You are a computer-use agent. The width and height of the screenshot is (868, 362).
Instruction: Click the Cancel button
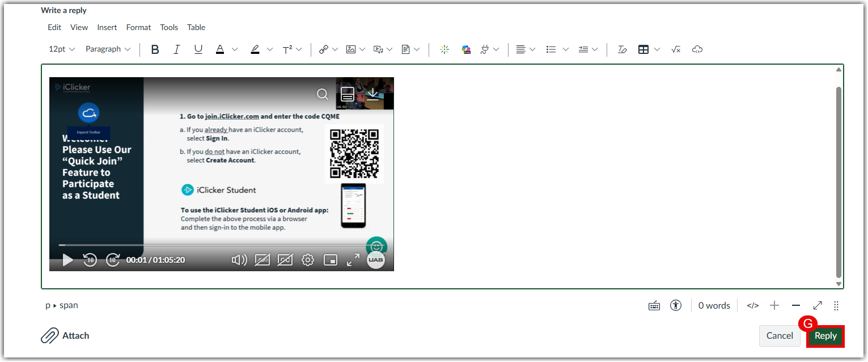pyautogui.click(x=780, y=336)
